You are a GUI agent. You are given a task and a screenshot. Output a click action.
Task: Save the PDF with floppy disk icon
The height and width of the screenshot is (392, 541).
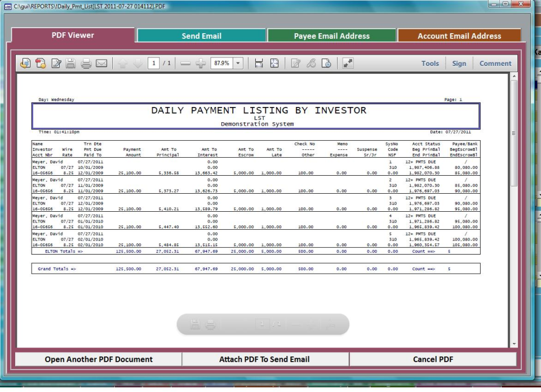71,64
